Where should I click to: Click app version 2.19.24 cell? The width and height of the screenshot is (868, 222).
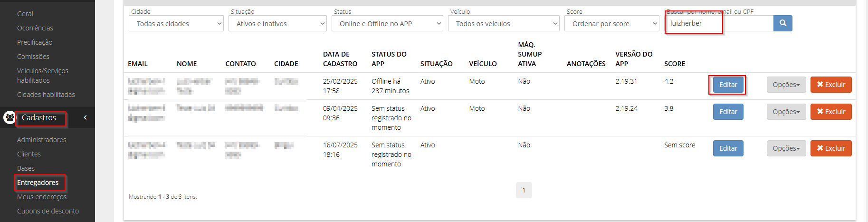click(627, 108)
